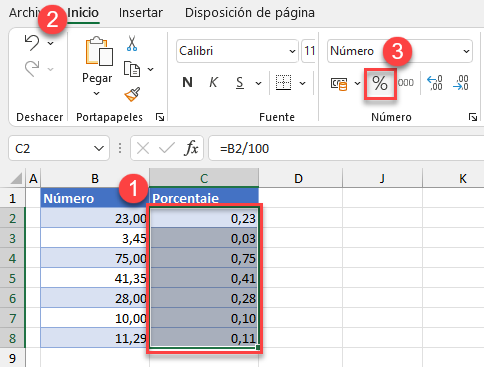Open the Calibri font name dropdown
Viewport: 484px width, 367px height.
(x=292, y=51)
